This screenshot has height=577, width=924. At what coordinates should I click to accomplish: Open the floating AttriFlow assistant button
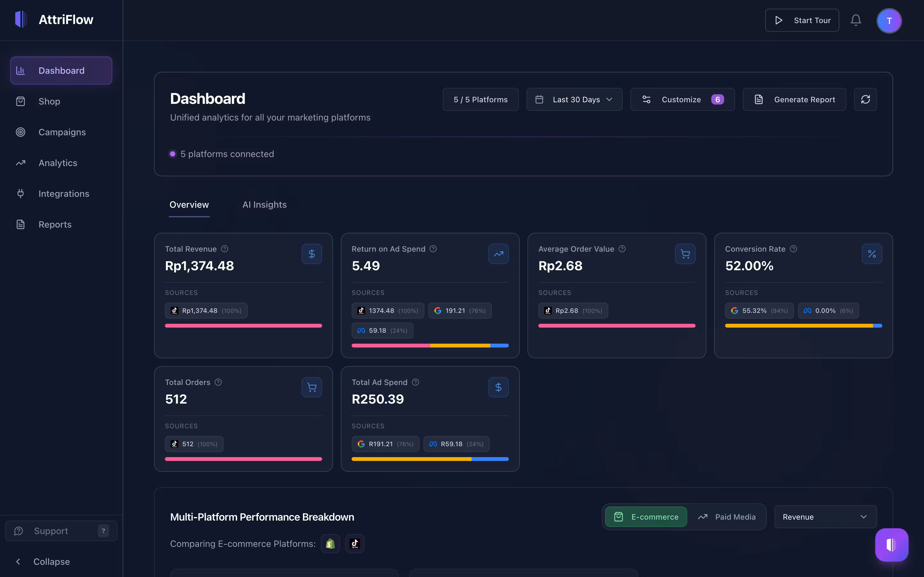point(891,545)
